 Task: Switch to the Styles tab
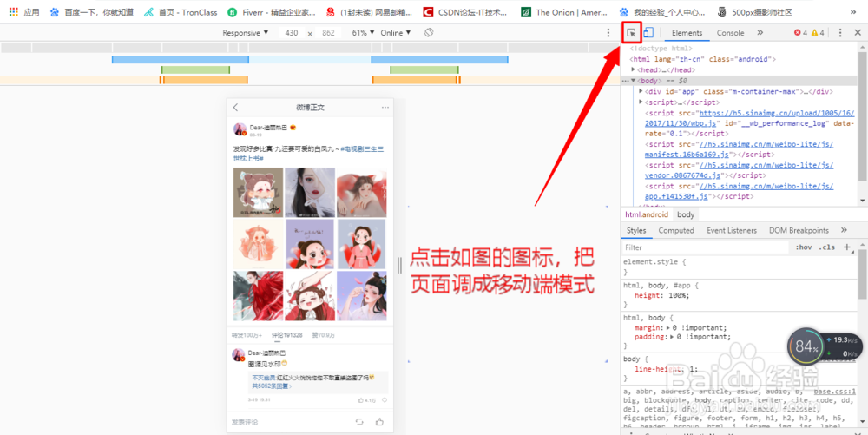coord(636,231)
